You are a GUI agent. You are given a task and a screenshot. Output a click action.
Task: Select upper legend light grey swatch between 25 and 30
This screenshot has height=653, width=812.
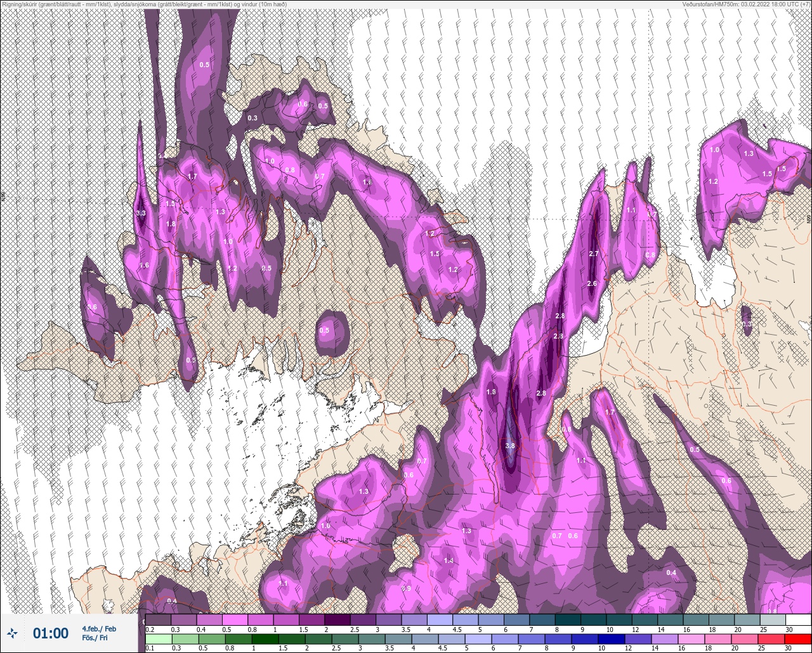click(773, 619)
